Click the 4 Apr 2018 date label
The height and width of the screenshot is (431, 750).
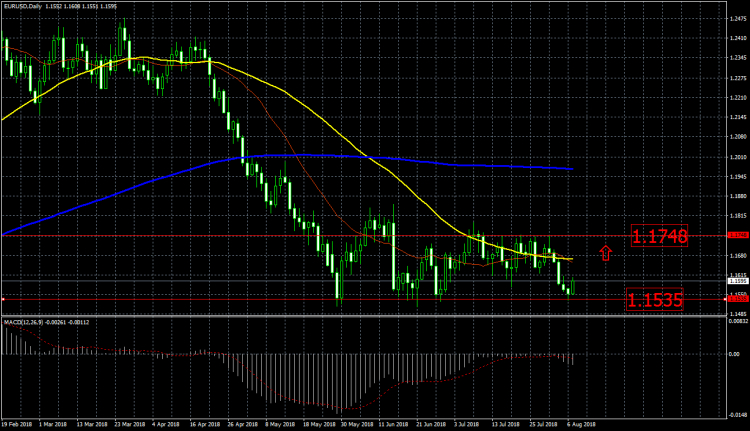[x=165, y=424]
